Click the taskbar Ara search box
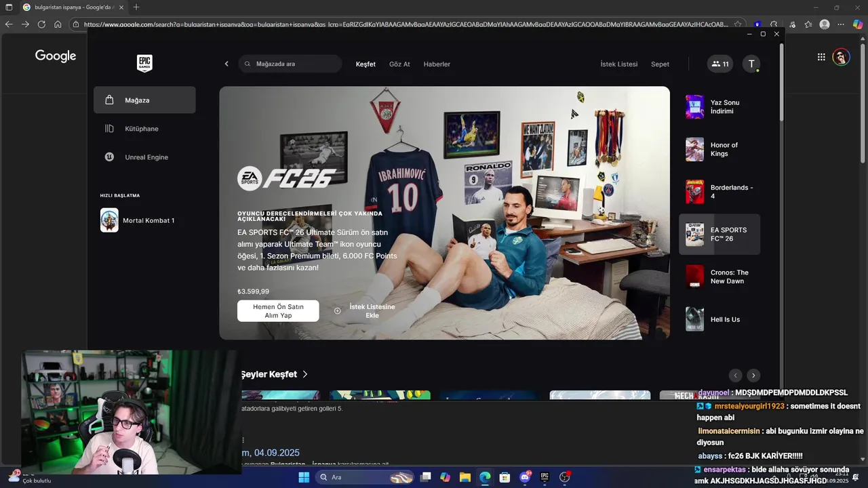868x488 pixels. (x=364, y=478)
